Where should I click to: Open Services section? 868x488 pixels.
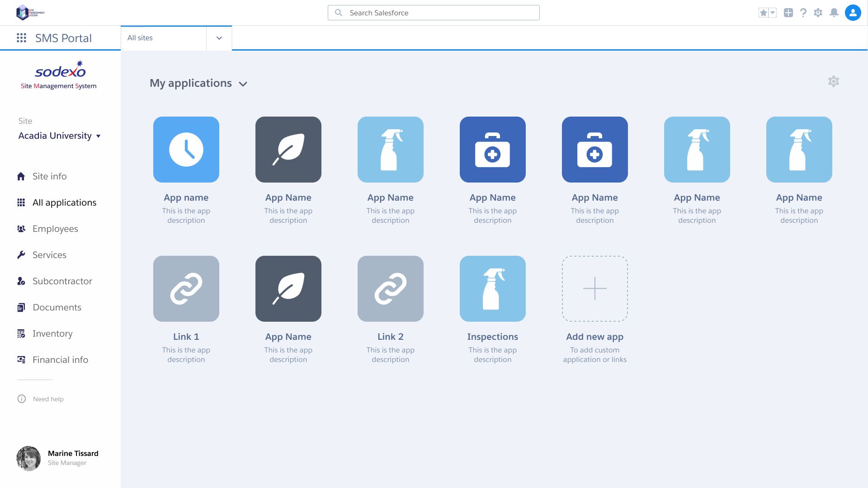point(42,255)
